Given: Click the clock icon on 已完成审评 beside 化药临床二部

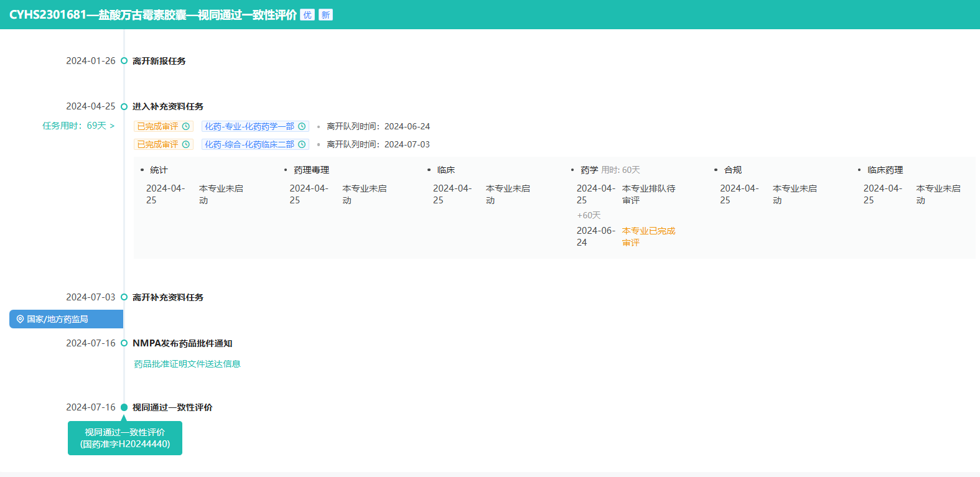Looking at the screenshot, I should (x=185, y=144).
